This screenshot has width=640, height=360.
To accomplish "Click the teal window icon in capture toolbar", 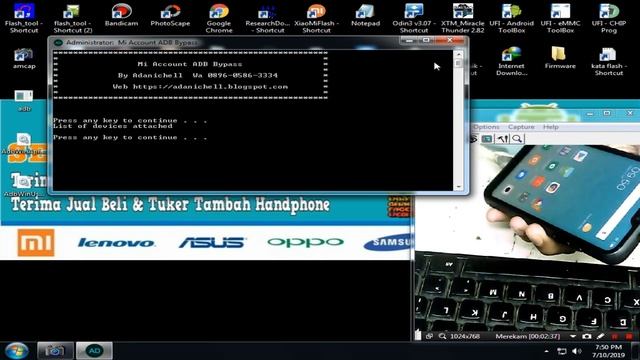I will 487,139.
